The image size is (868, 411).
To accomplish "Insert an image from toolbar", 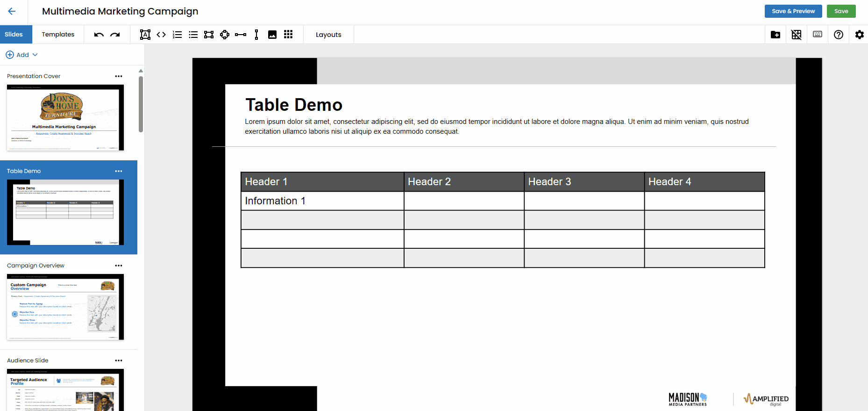I will click(272, 35).
